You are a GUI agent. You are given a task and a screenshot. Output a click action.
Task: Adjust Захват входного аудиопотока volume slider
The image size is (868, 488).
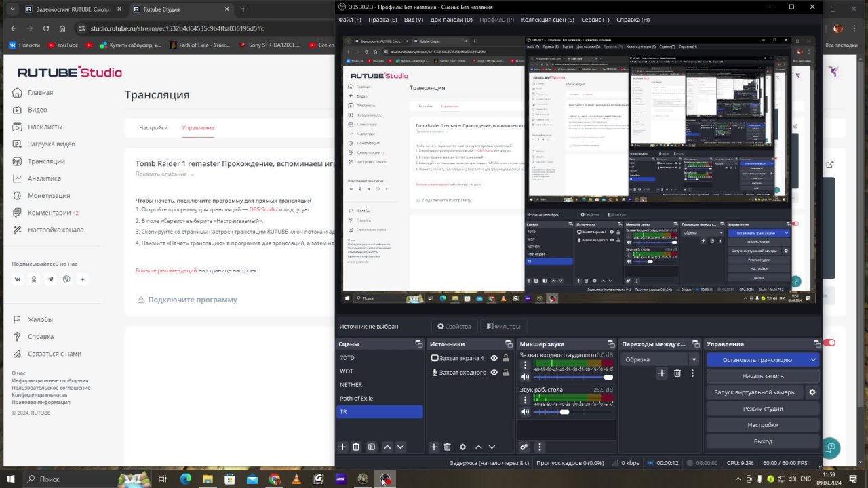[573, 378]
